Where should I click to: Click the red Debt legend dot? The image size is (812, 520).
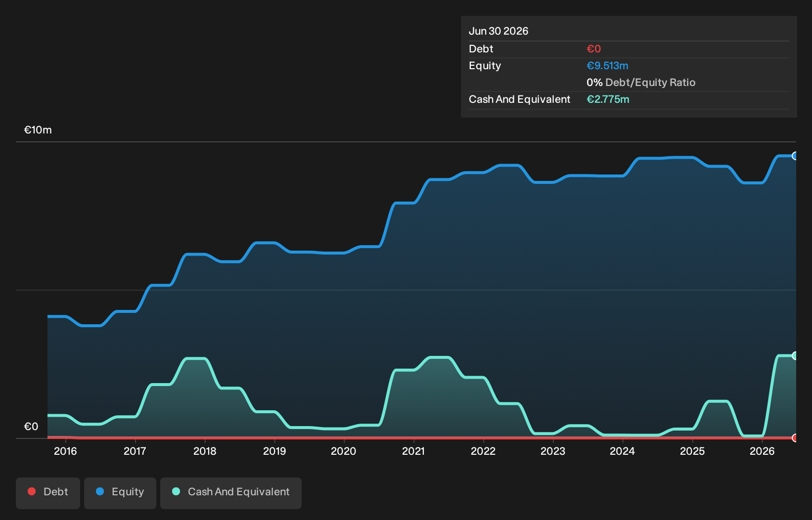(x=32, y=491)
